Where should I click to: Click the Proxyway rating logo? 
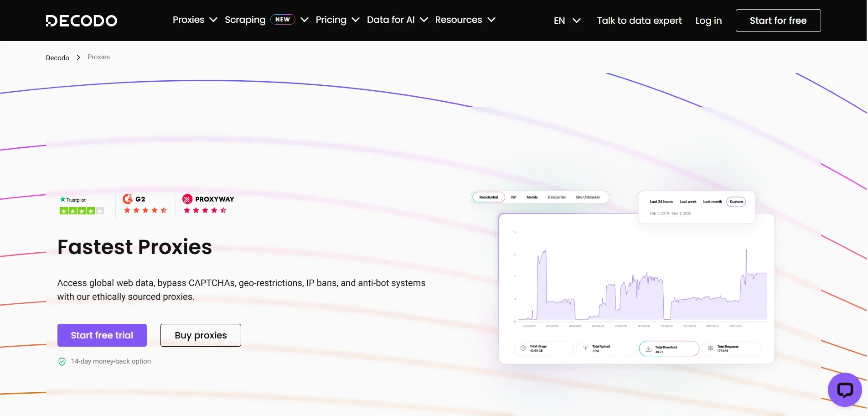pyautogui.click(x=208, y=199)
